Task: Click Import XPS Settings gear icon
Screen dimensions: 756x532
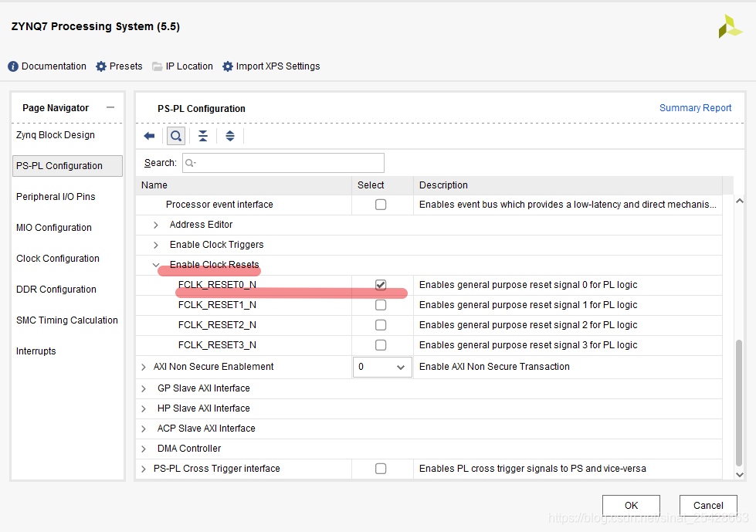Action: pyautogui.click(x=228, y=66)
